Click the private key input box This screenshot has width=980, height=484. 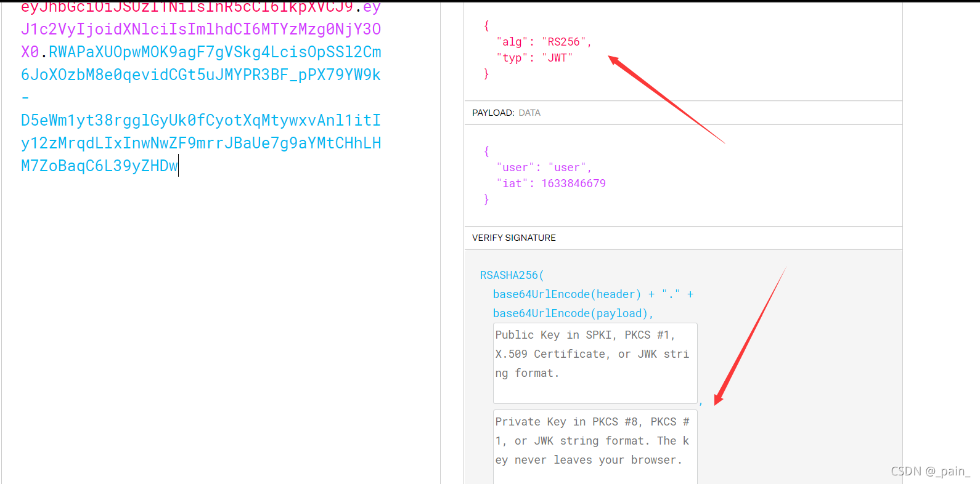tap(595, 447)
